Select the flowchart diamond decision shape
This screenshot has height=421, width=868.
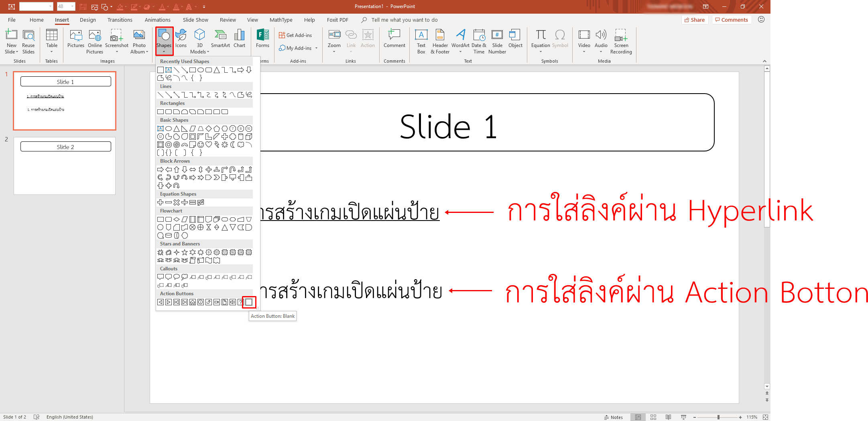pyautogui.click(x=177, y=219)
